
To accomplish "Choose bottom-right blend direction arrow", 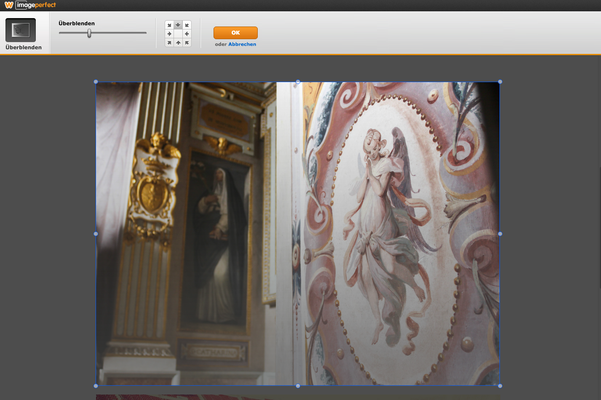I will 187,43.
